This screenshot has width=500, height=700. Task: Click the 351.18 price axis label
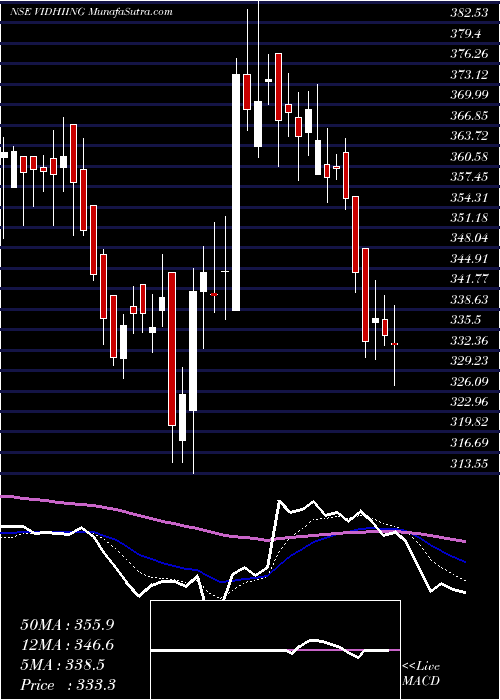[x=469, y=218]
